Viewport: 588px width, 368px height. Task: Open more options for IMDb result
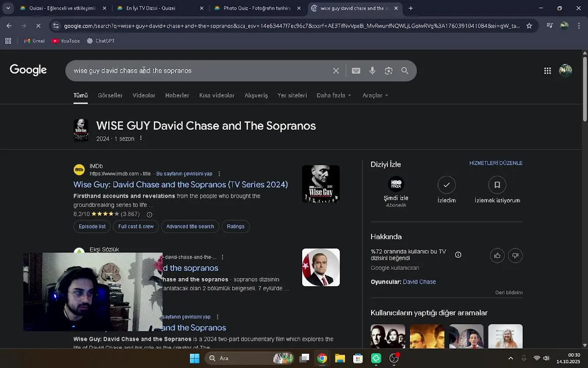[x=219, y=174]
